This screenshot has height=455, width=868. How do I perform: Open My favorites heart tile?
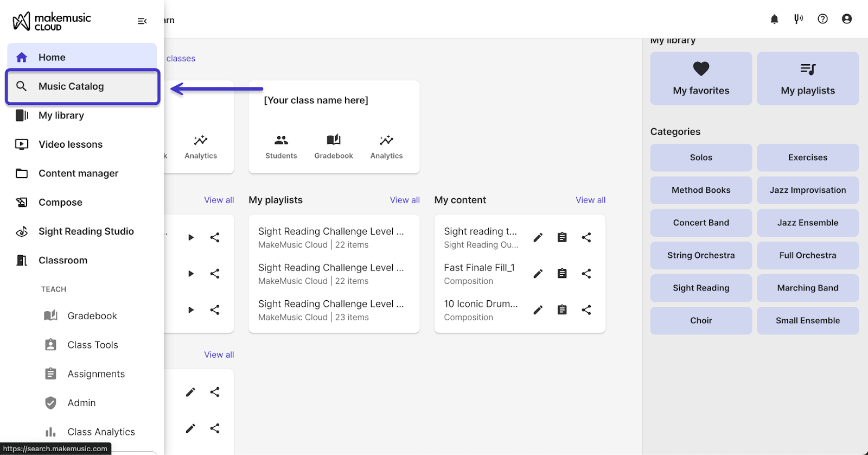[x=701, y=78]
